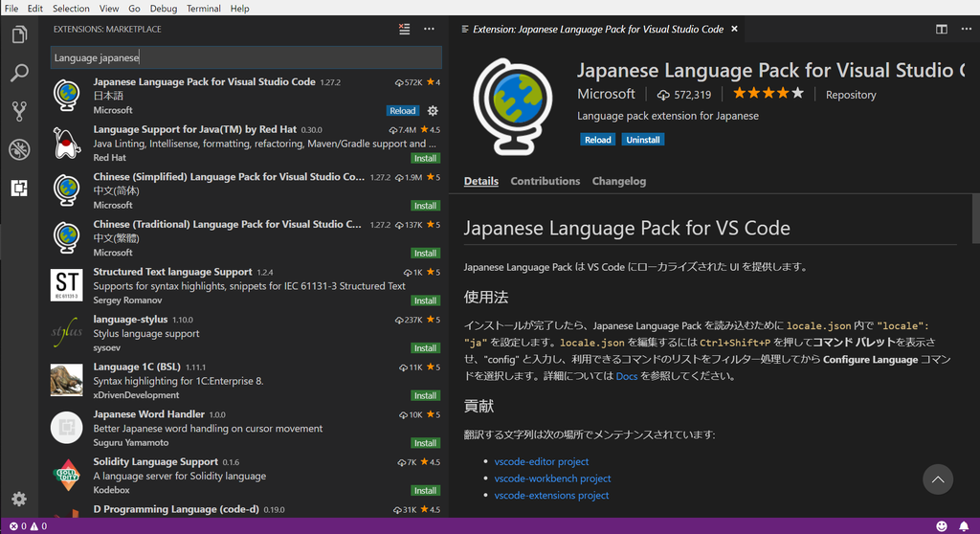Viewport: 980px width, 534px height.
Task: Open the Repository link
Action: (851, 95)
